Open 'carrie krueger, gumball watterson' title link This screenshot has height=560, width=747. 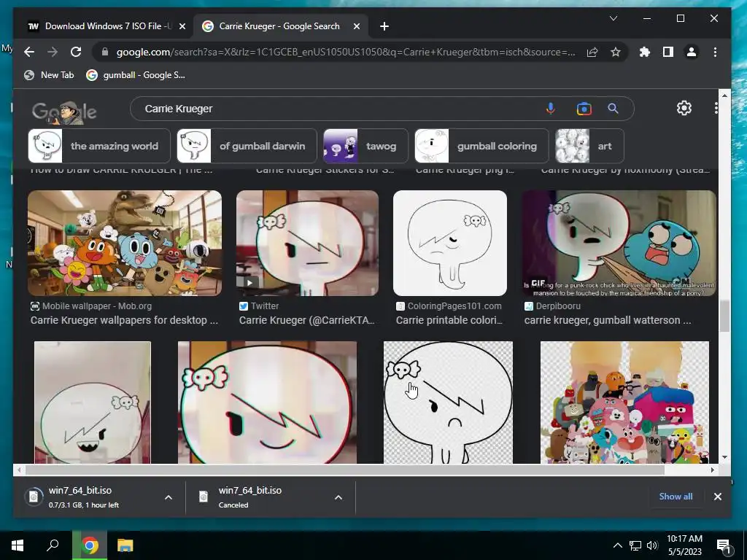608,320
